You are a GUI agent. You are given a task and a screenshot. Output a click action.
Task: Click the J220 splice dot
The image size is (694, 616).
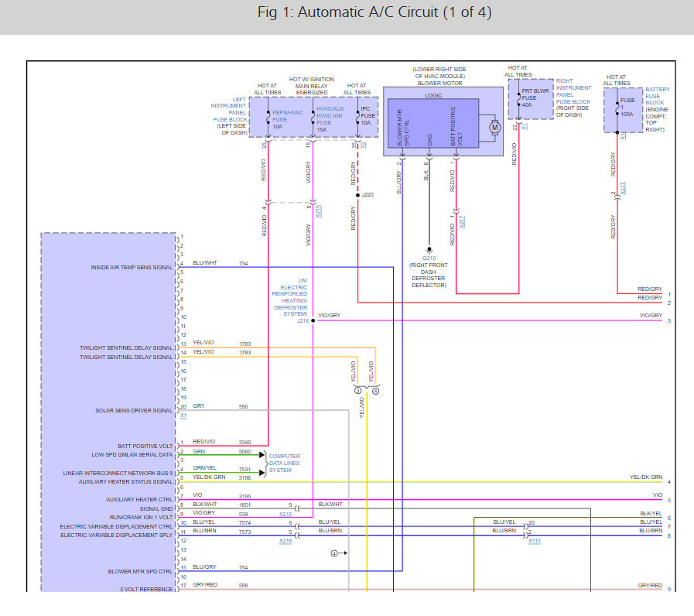pyautogui.click(x=357, y=195)
